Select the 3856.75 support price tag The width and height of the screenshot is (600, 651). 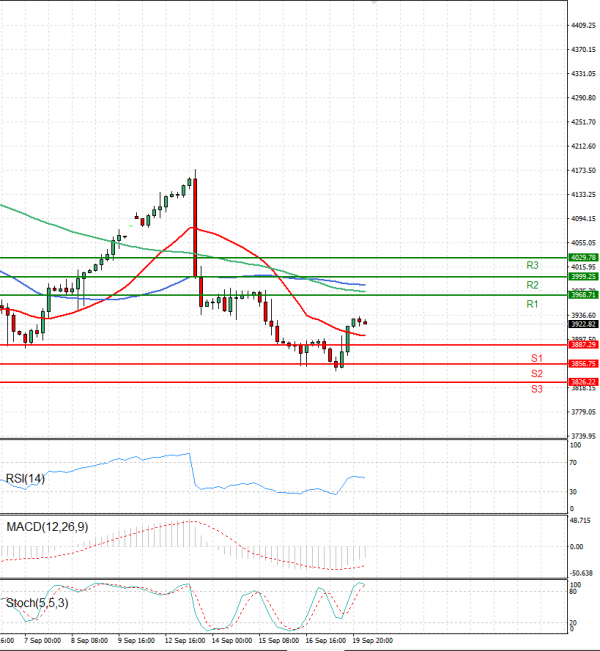coord(583,364)
